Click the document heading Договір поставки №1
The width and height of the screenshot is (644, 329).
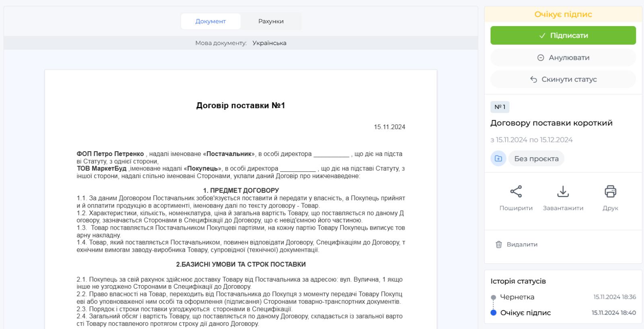241,105
